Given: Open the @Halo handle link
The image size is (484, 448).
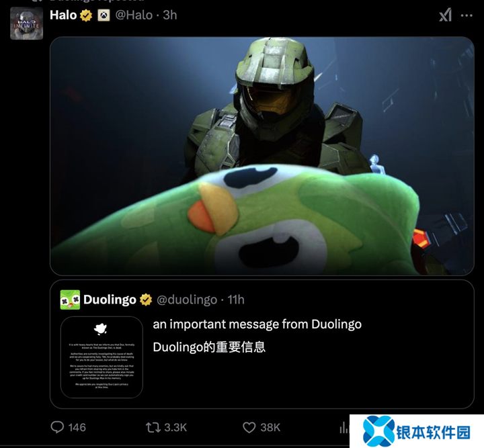Looking at the screenshot, I should coord(134,15).
